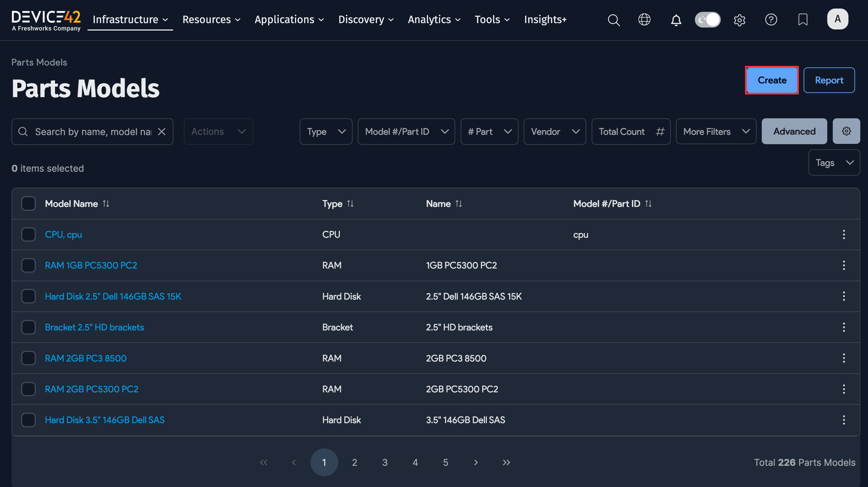Clear the search field with X
The height and width of the screenshot is (487, 868).
point(162,132)
